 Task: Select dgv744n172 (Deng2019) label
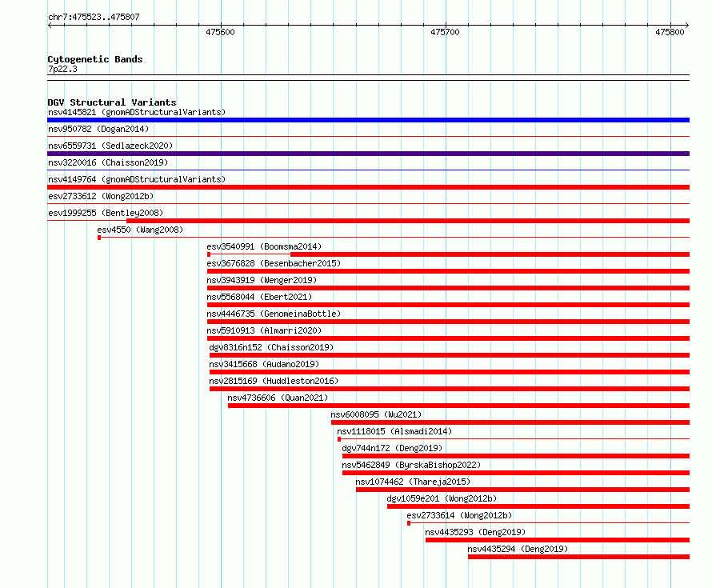[392, 448]
